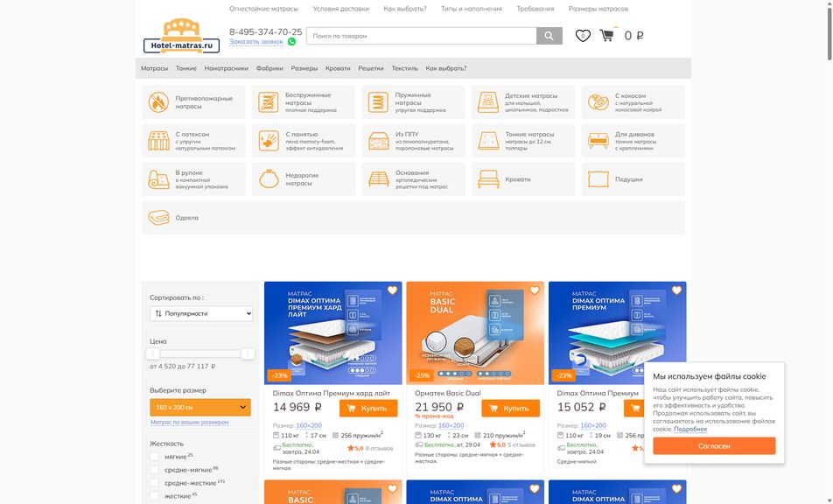Open the Противопожарные матрасы category icon
Screen dimensions: 833x504
(157, 102)
